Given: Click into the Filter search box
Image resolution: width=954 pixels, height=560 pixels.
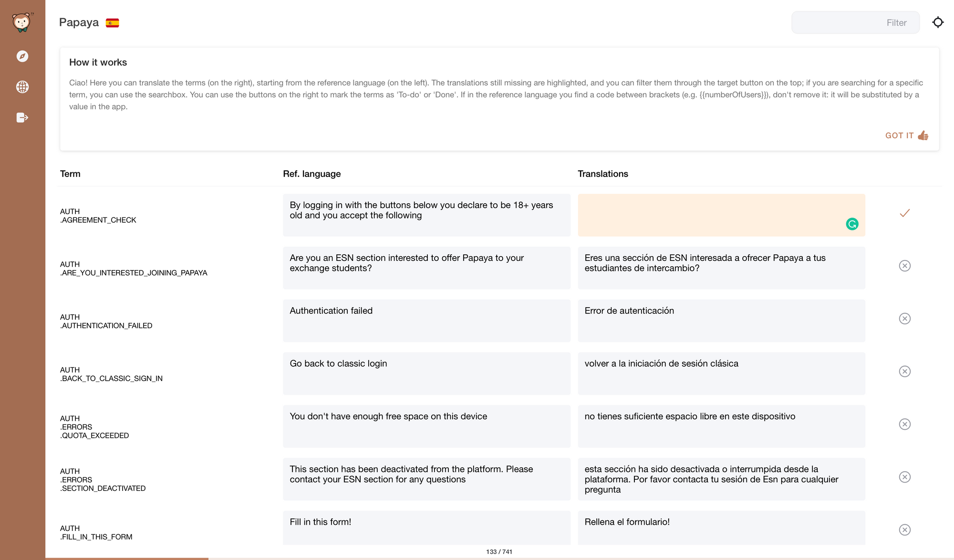Looking at the screenshot, I should pyautogui.click(x=855, y=22).
